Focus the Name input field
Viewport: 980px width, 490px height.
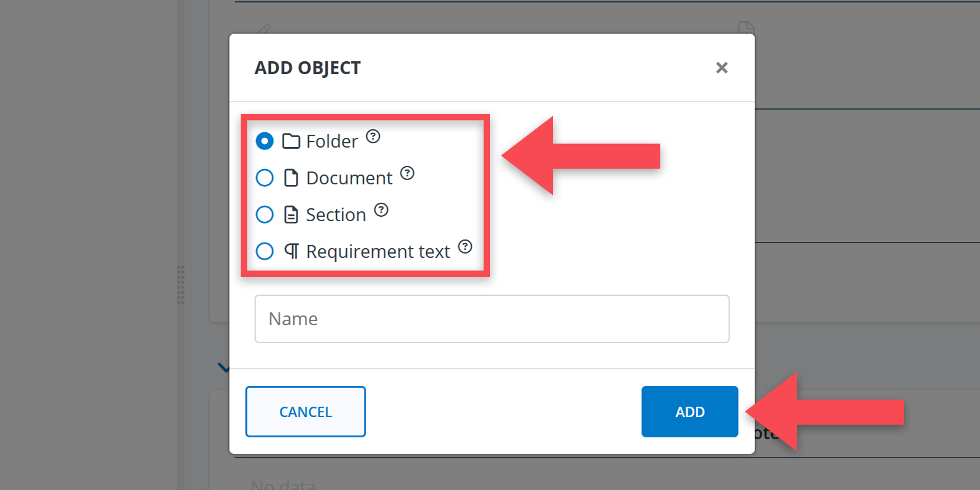coord(492,318)
